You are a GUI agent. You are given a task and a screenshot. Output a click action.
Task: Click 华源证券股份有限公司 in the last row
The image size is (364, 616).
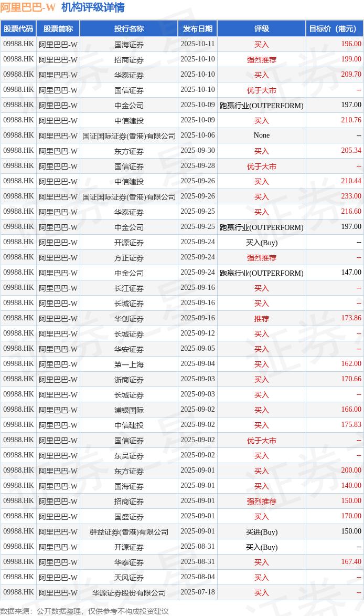129,592
